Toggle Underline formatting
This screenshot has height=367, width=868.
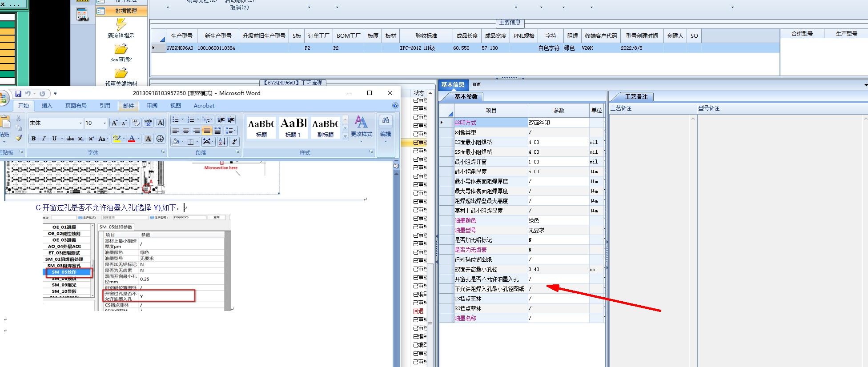pos(54,139)
